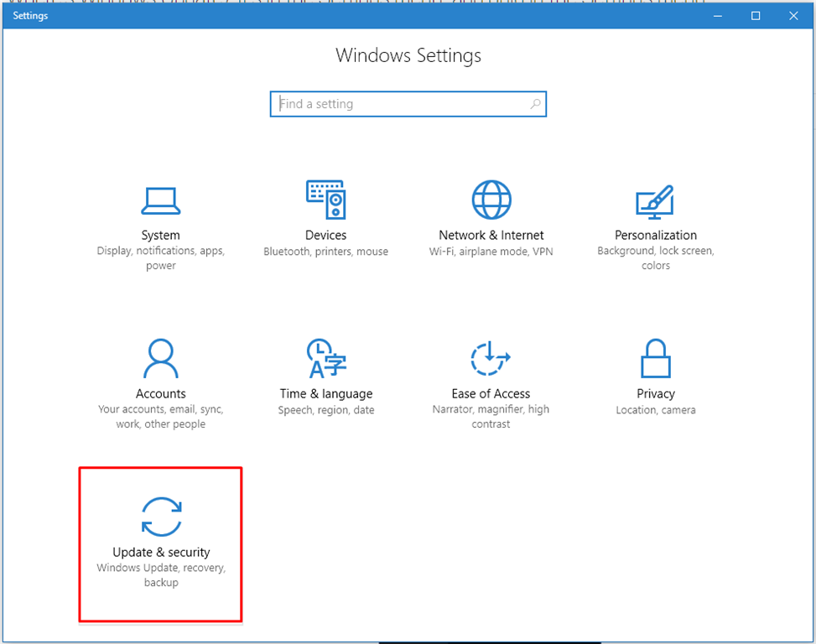Open the Accounts person icon
Viewport: 816px width, 644px height.
[161, 358]
